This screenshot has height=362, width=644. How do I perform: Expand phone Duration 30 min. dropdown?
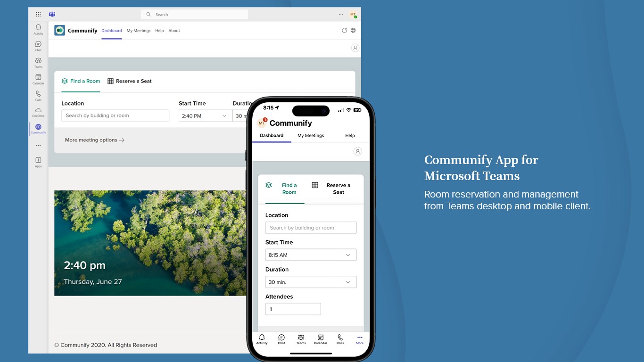point(311,282)
